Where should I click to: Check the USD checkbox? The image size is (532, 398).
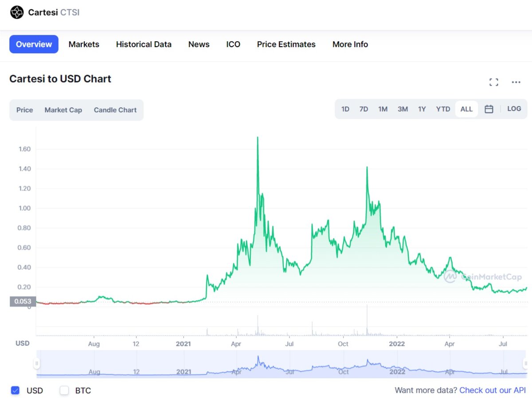tap(15, 390)
